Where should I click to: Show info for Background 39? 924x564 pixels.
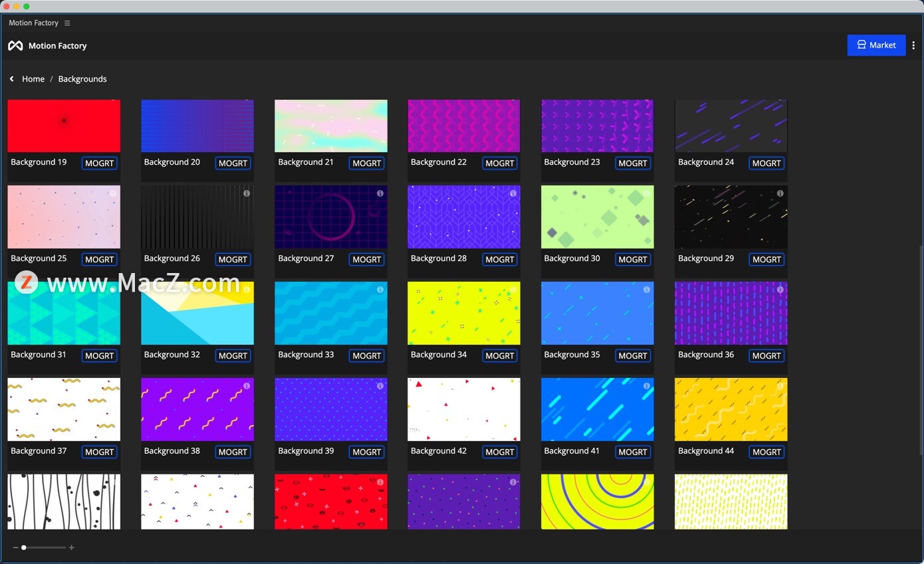point(380,386)
